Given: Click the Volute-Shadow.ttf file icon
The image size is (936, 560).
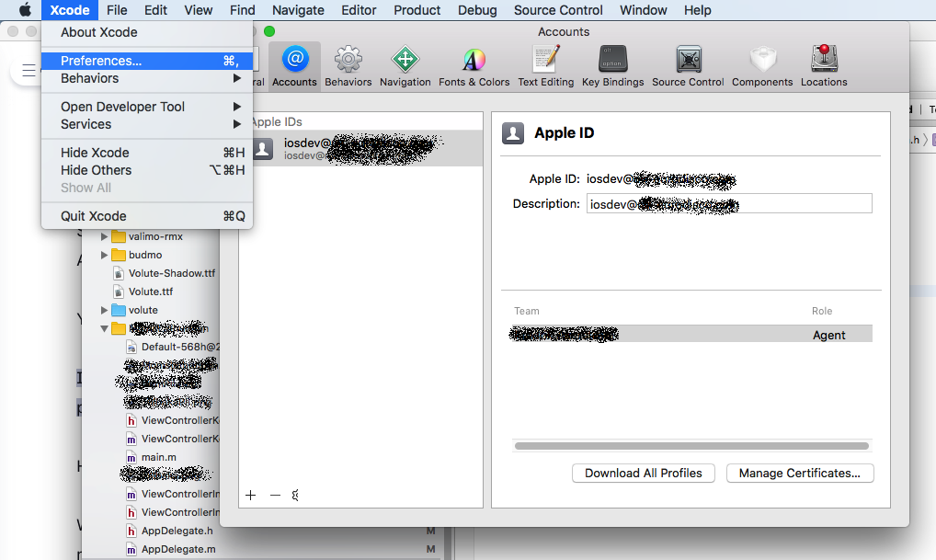Looking at the screenshot, I should tap(119, 273).
